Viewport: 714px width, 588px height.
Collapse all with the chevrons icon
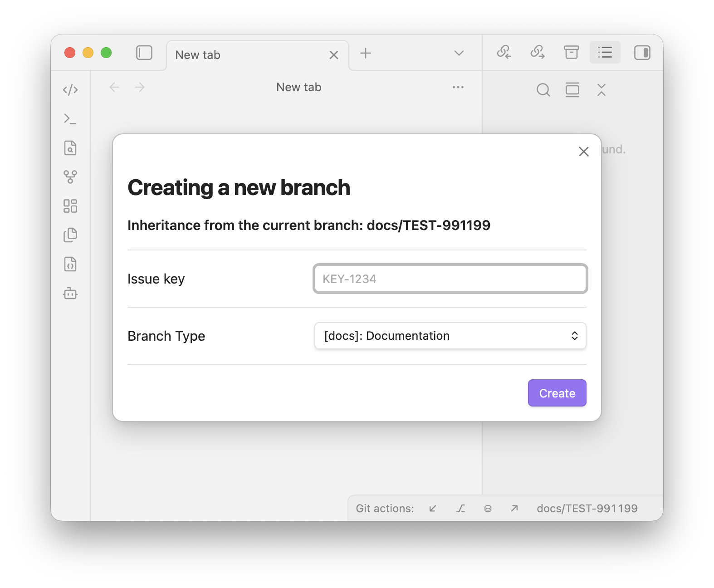pyautogui.click(x=602, y=90)
